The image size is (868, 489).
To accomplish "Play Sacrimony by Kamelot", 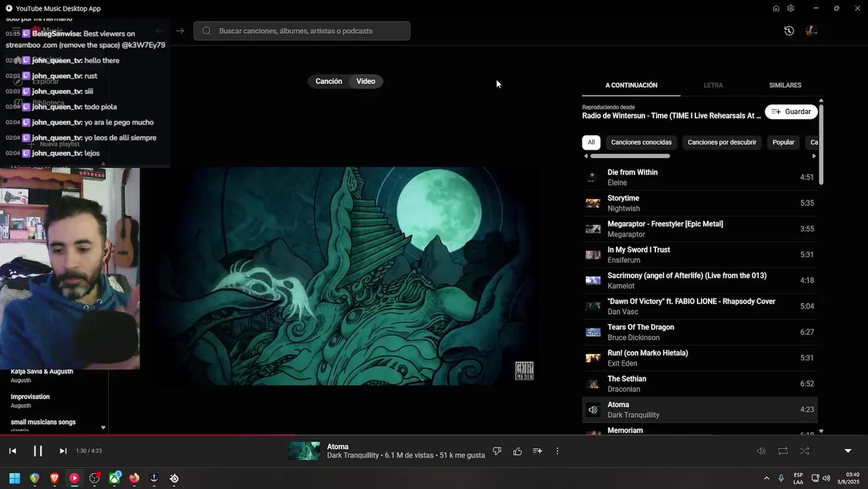I will pos(700,280).
